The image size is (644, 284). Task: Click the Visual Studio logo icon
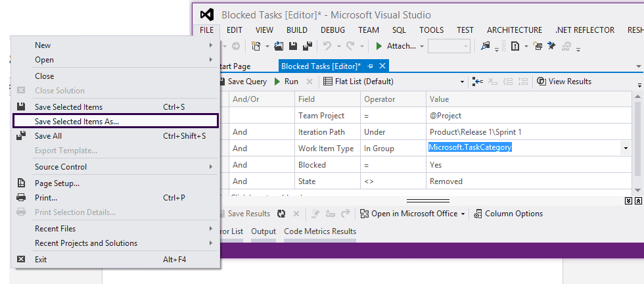point(207,14)
